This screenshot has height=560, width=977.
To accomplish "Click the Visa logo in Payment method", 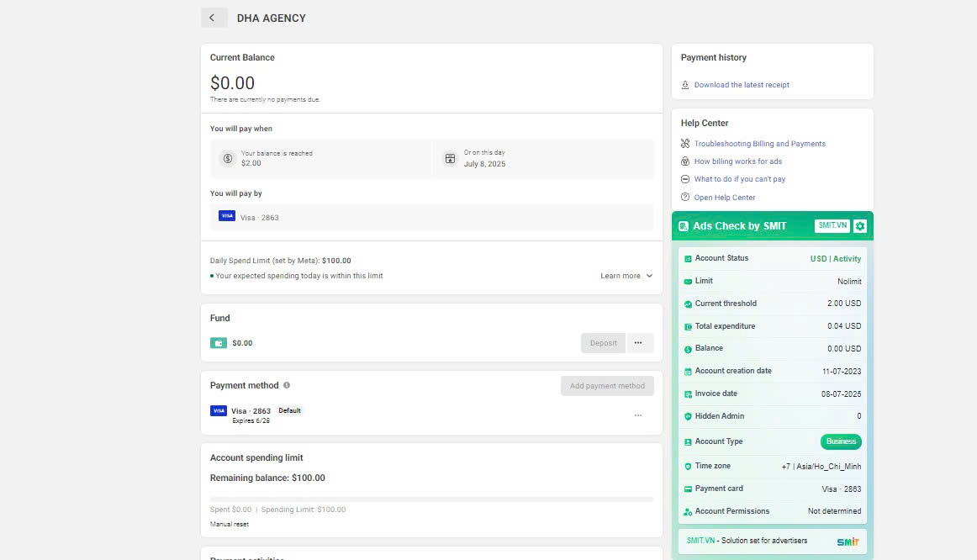I will [218, 411].
